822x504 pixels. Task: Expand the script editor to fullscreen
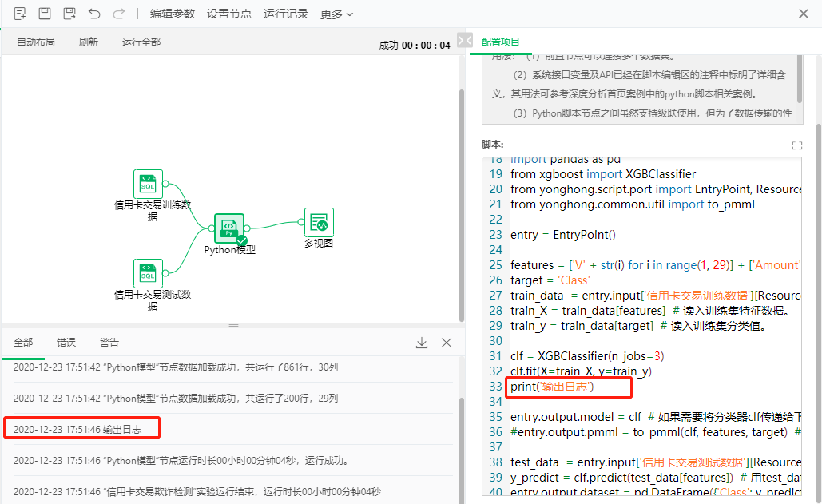tap(797, 145)
